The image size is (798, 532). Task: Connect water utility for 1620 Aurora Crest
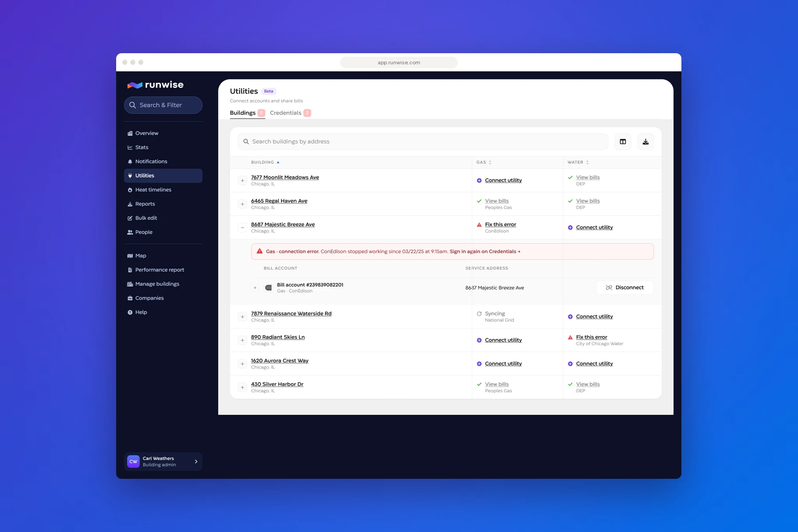tap(595, 364)
